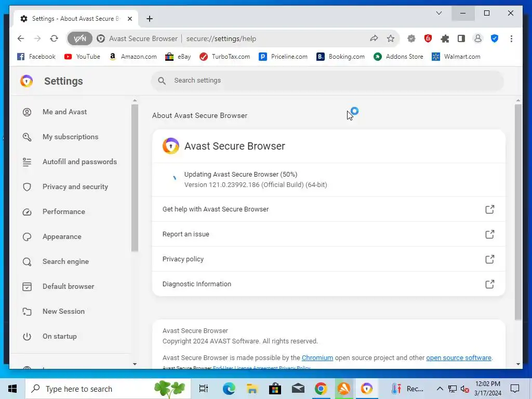Open Mail app from taskbar

pos(298,389)
